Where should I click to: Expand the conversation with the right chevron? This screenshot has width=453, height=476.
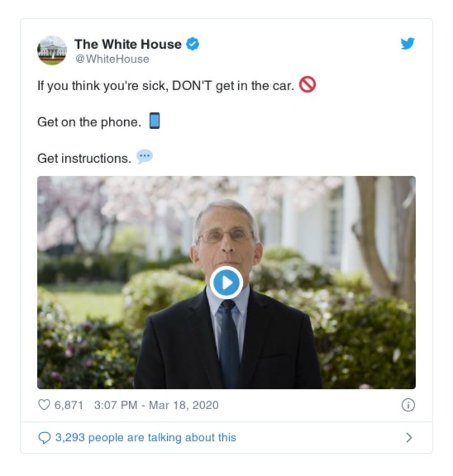click(x=410, y=437)
